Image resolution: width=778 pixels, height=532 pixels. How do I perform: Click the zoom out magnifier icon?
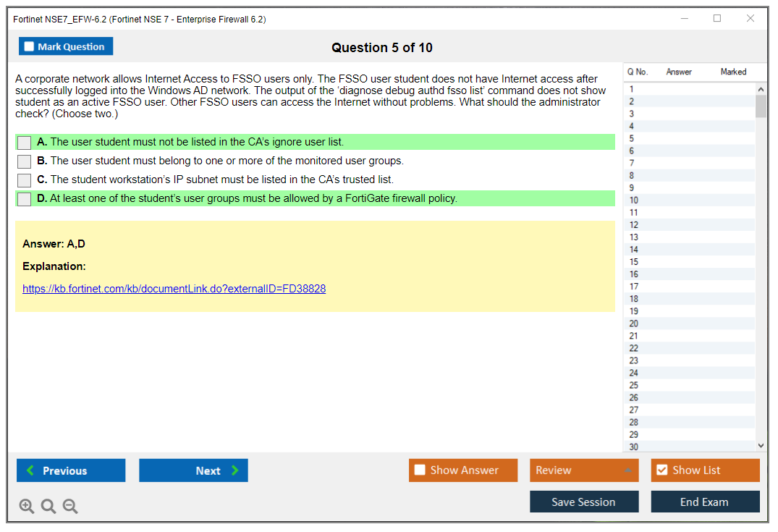[70, 506]
